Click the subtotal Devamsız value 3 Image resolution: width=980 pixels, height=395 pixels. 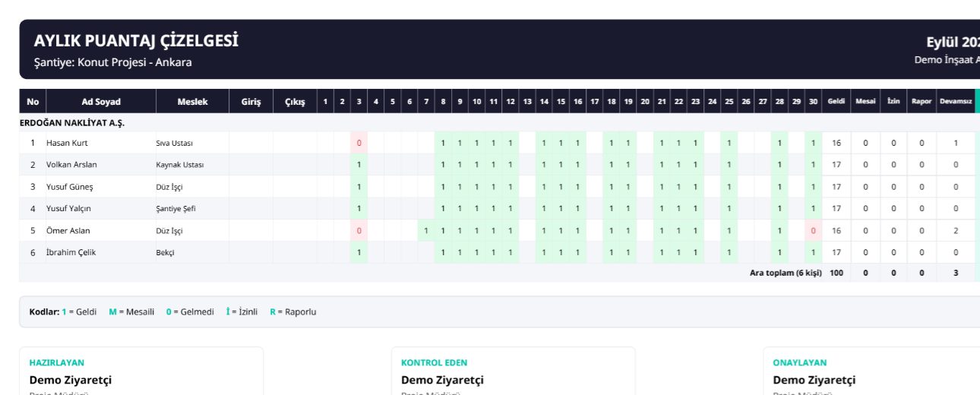point(956,272)
